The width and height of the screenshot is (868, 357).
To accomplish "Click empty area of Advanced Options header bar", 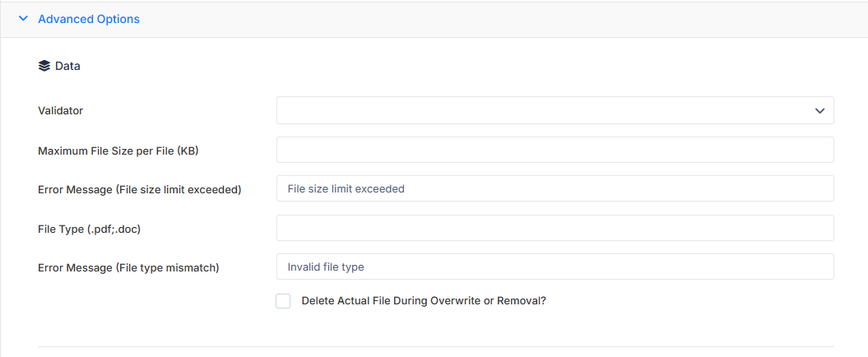I will click(x=499, y=20).
